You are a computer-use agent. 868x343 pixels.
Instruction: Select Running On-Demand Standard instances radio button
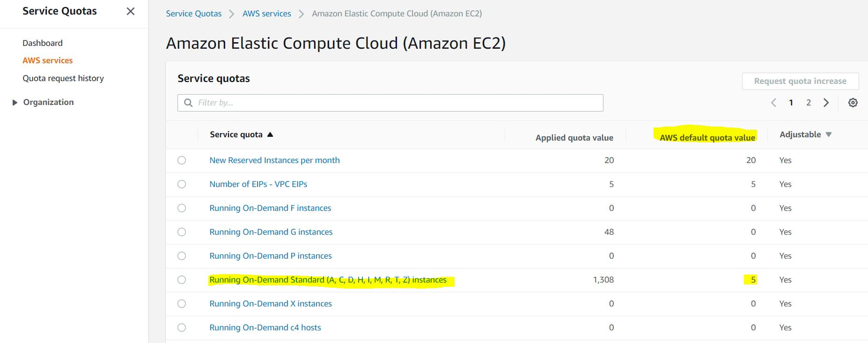coord(181,280)
